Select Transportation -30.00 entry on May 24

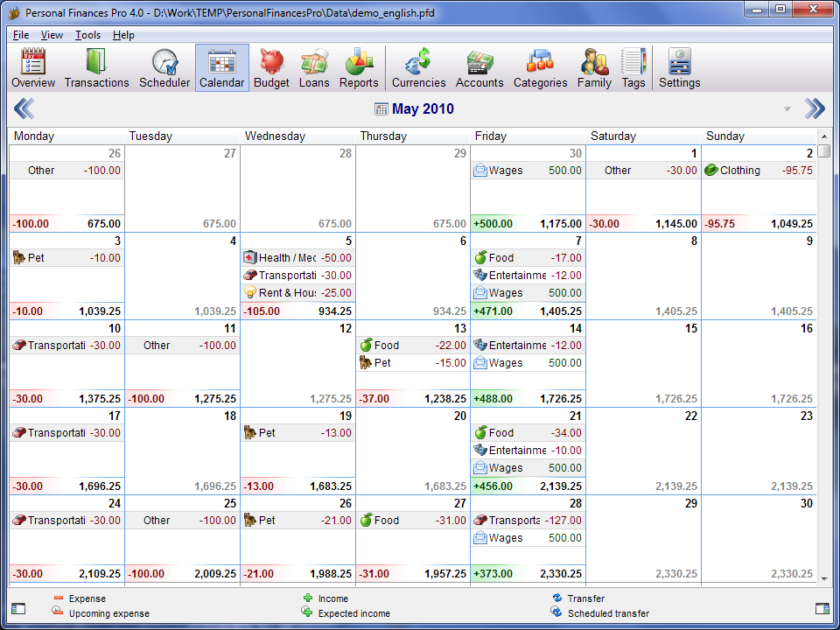67,520
